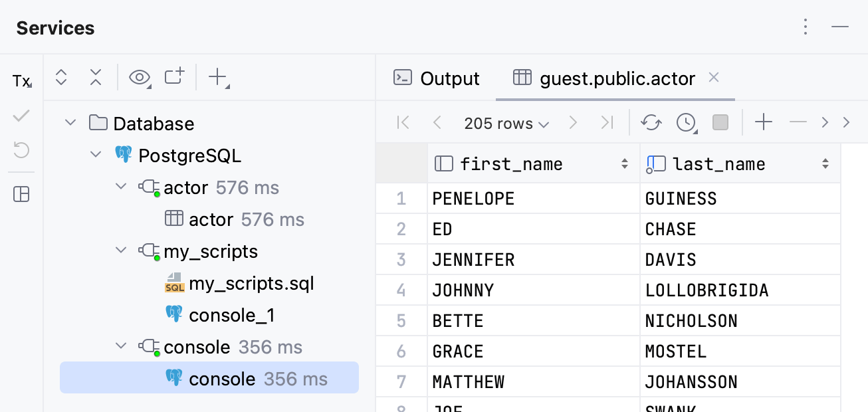Screen dimensions: 868x412
Task: Collapse the Database tree node
Action: click(70, 123)
